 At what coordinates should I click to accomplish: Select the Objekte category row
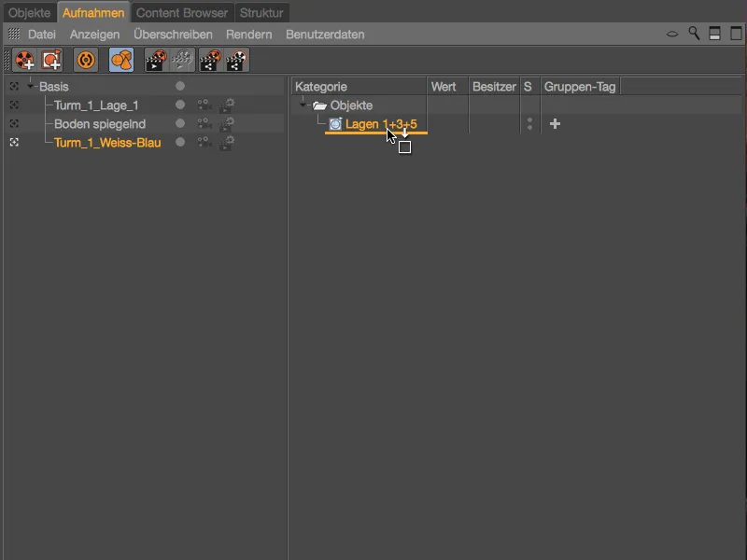coord(352,105)
